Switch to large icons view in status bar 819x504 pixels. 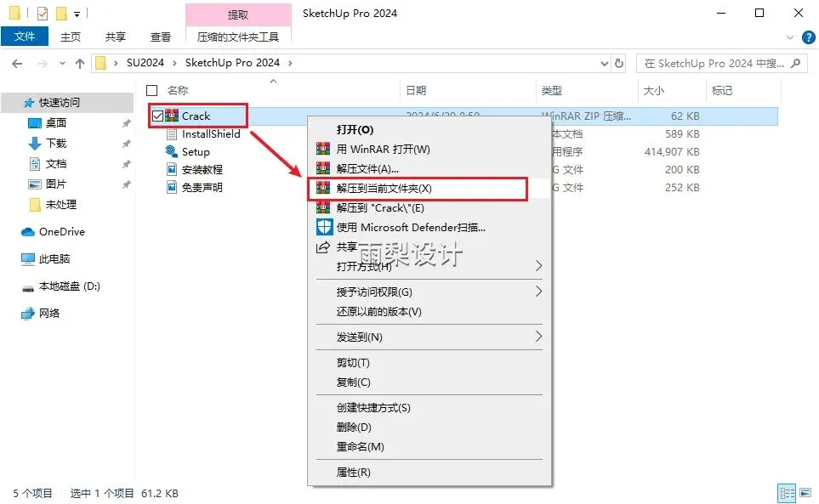[806, 492]
